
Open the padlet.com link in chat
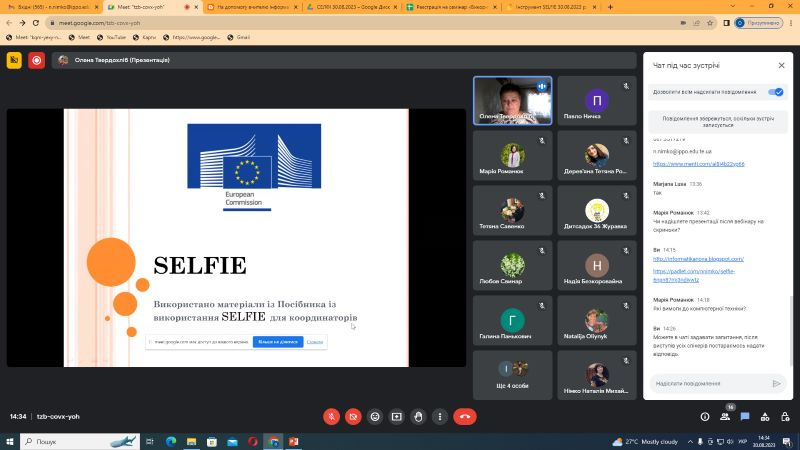click(693, 276)
